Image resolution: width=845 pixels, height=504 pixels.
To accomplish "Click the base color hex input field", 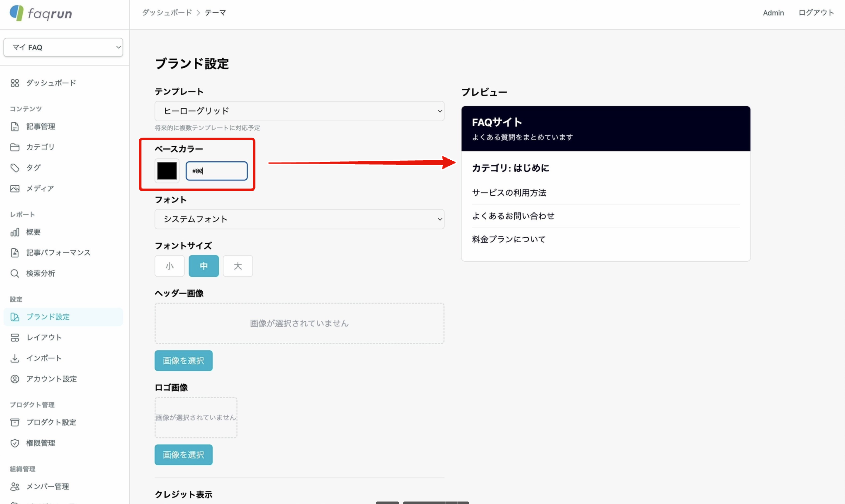I will (x=217, y=171).
